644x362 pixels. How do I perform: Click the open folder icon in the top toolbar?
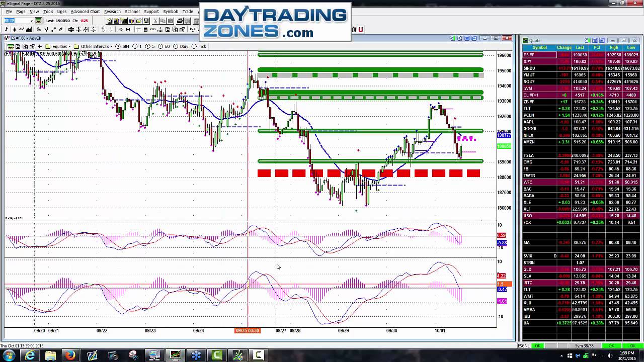[139, 21]
